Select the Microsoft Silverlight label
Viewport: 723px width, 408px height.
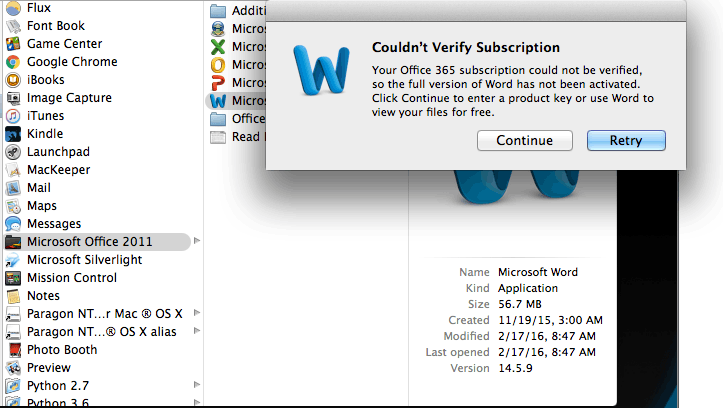click(84, 260)
